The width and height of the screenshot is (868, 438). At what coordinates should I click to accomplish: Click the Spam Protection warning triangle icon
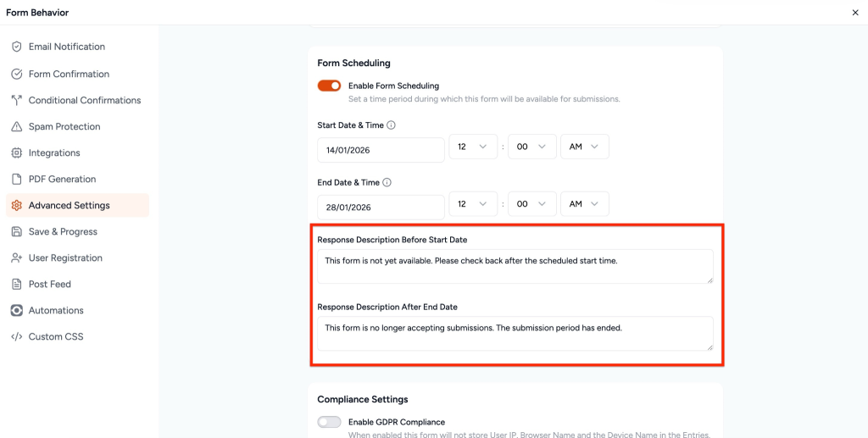tap(17, 126)
